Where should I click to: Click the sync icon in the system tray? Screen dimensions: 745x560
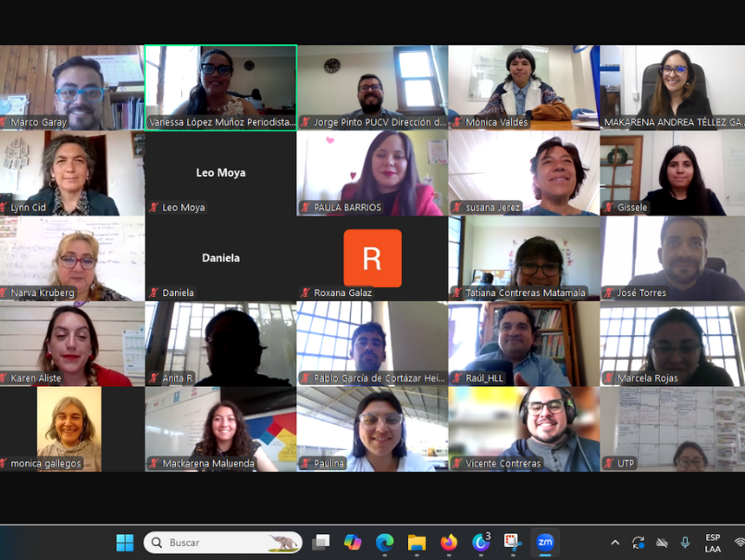(x=638, y=542)
